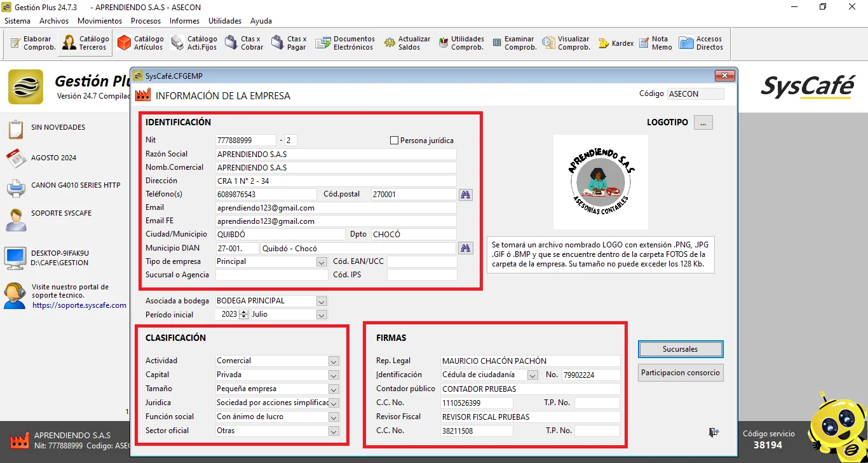868x463 pixels.
Task: Open the soporte.syscafe.com link
Action: 79,305
